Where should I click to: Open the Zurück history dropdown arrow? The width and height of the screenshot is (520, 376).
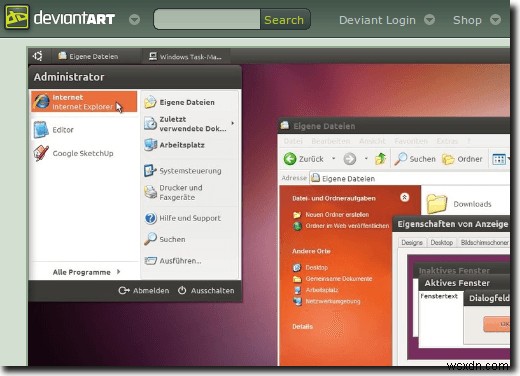click(x=333, y=159)
